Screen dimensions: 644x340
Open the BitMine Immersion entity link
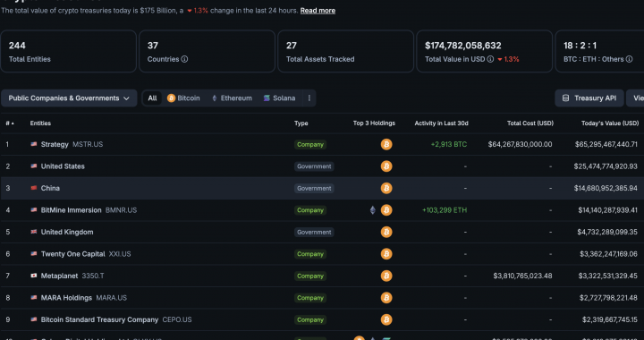coord(71,210)
